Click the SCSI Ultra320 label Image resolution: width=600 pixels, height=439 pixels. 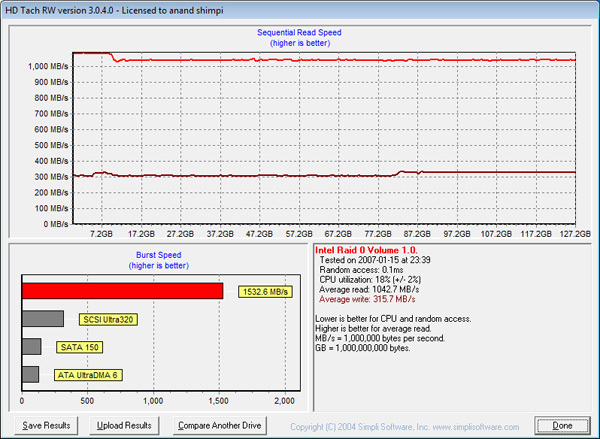click(x=108, y=320)
